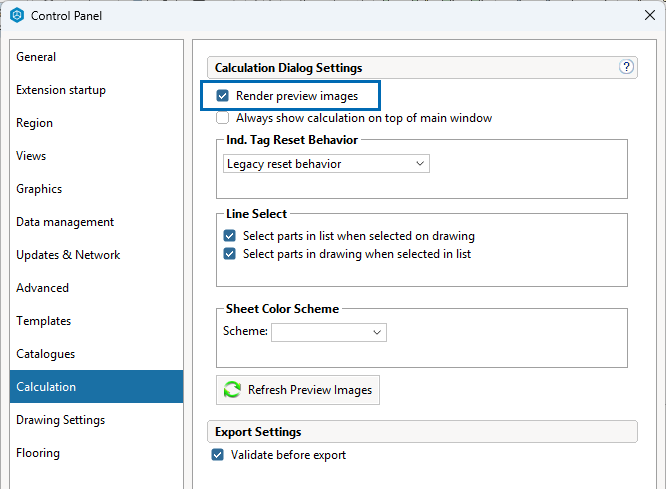
Task: Select the highlighted Calculation item
Action: pyautogui.click(x=97, y=387)
